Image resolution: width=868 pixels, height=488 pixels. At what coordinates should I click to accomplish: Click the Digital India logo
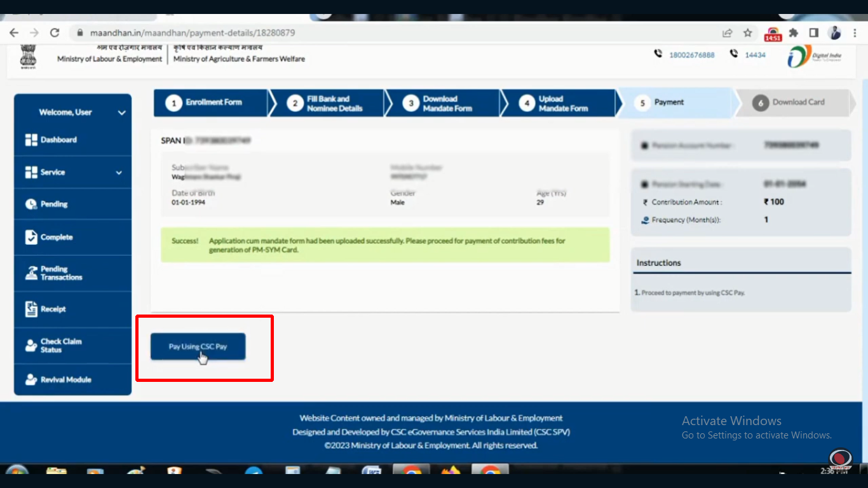coord(814,57)
